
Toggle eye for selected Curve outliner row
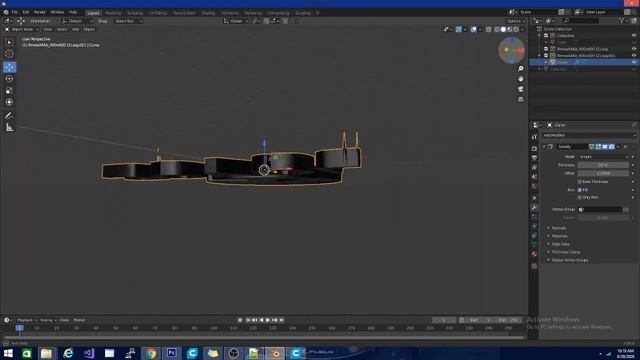click(x=634, y=62)
